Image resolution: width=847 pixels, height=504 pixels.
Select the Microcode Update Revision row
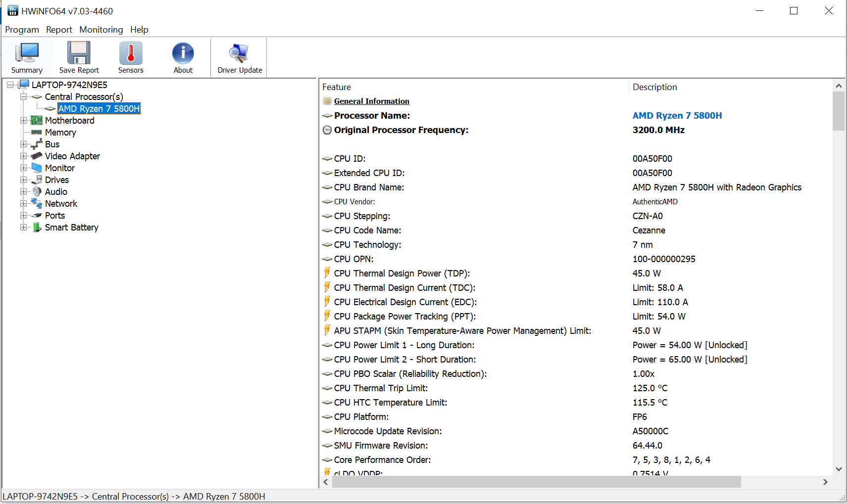coord(576,431)
